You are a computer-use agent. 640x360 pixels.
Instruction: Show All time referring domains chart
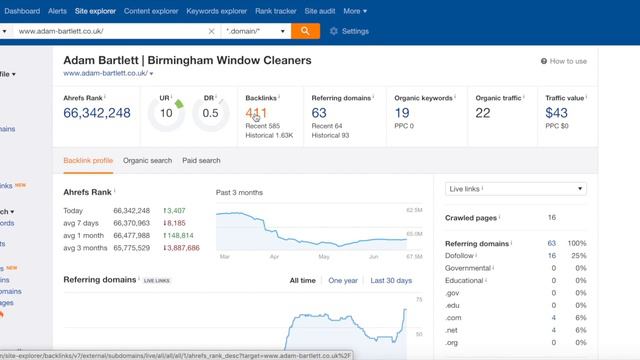[302, 280]
